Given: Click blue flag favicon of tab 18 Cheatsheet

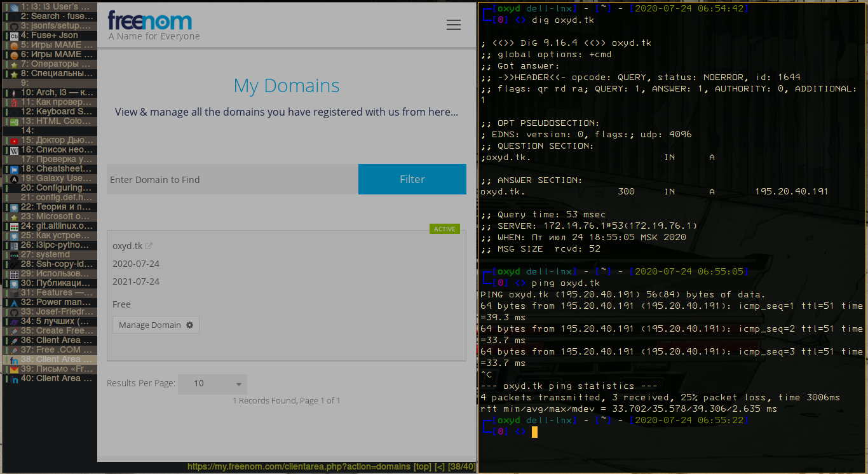Looking at the screenshot, I should [14, 169].
